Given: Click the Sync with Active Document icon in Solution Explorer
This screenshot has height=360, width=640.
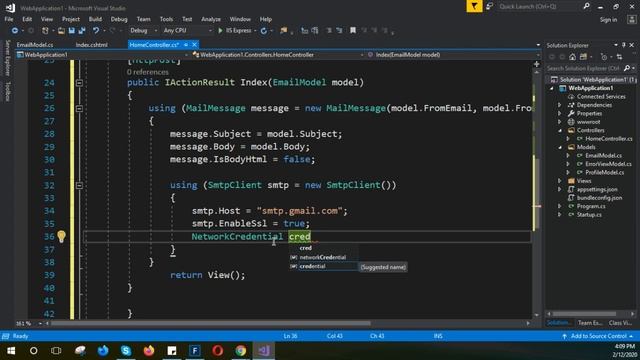Looking at the screenshot, I should point(620,57).
